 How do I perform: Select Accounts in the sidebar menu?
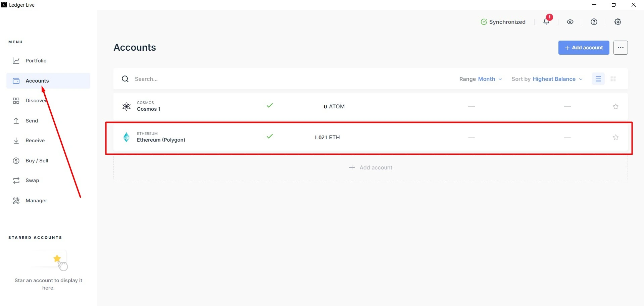click(48, 81)
